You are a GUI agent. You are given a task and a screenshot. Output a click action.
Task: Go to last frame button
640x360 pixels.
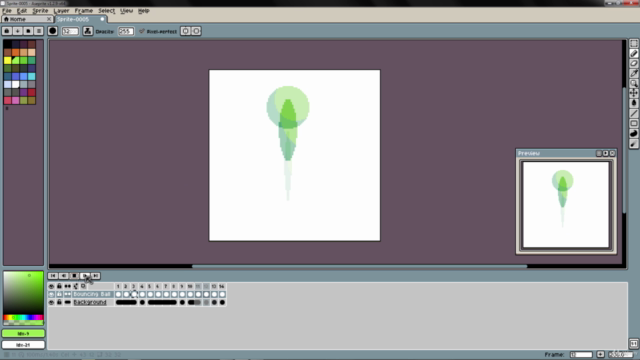[x=96, y=276]
